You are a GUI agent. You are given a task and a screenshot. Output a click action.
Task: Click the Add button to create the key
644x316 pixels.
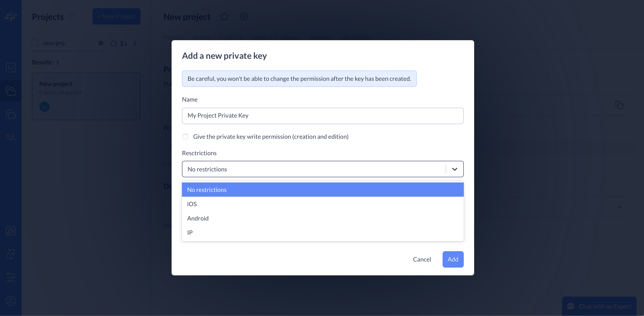(453, 259)
